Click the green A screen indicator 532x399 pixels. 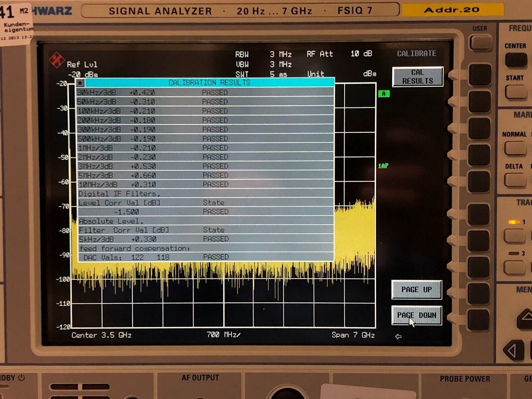click(x=384, y=94)
